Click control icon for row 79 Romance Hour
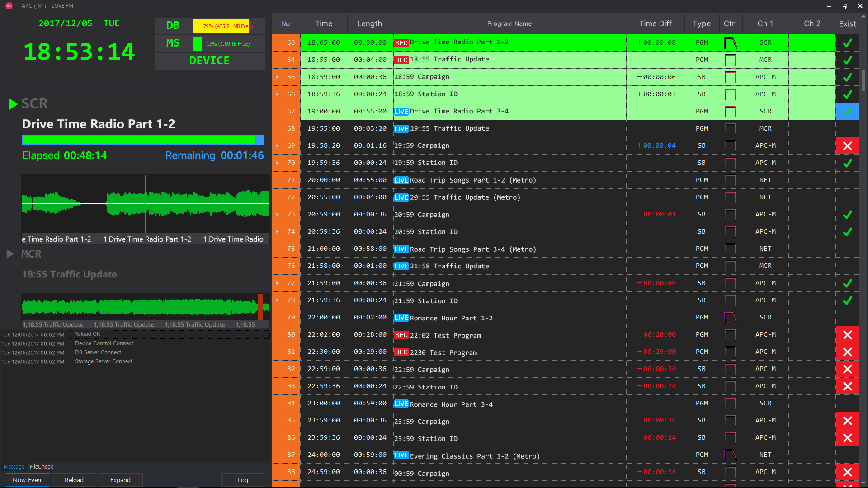Image resolution: width=868 pixels, height=488 pixels. point(730,318)
